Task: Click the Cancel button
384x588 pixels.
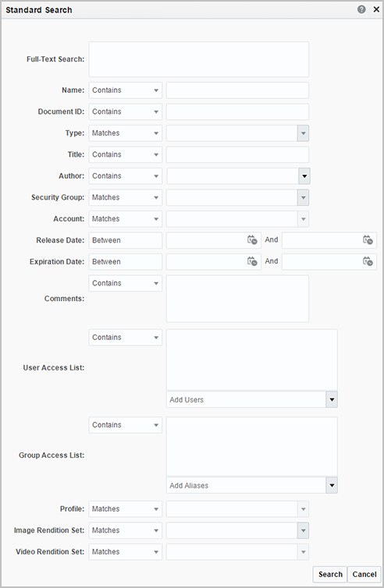Action: click(364, 574)
